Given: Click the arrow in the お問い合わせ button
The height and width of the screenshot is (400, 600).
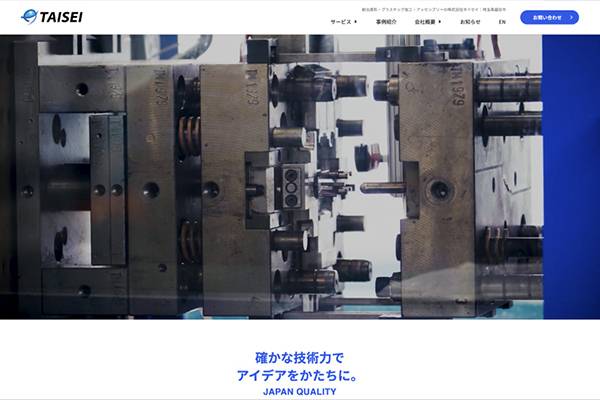Looking at the screenshot, I should tap(571, 17).
